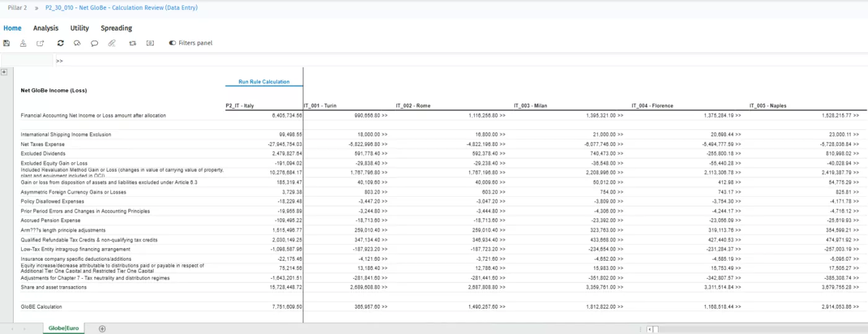The image size is (868, 334).
Task: Click the upload/submit data icon
Action: coord(23,43)
